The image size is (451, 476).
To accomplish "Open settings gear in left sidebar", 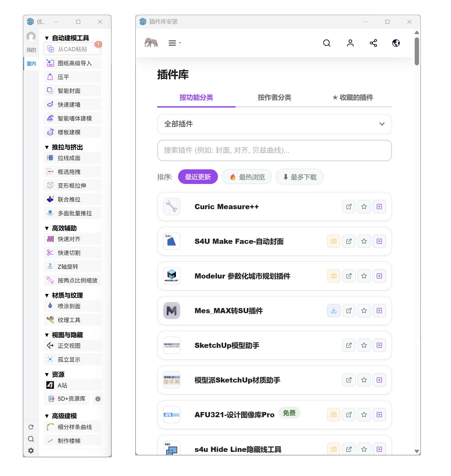I will (x=31, y=451).
